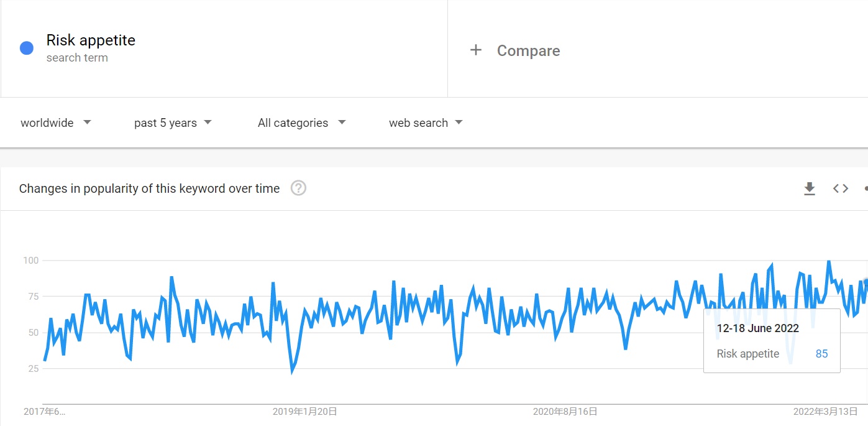Click the plus icon beside Compare
The width and height of the screenshot is (868, 426).
(476, 50)
